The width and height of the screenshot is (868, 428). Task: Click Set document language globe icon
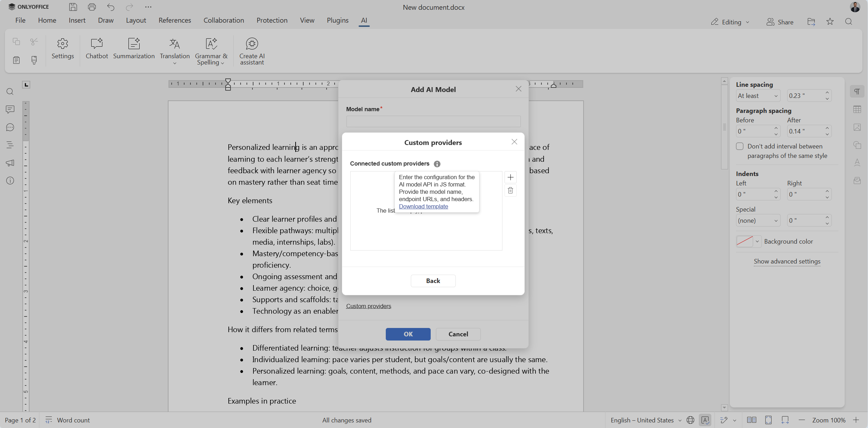(690, 420)
